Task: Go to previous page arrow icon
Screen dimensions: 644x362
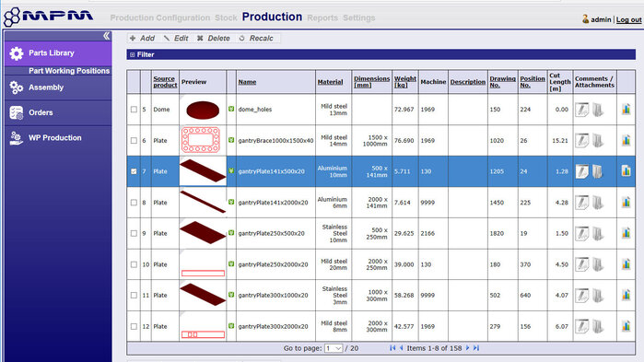Action: coord(402,348)
